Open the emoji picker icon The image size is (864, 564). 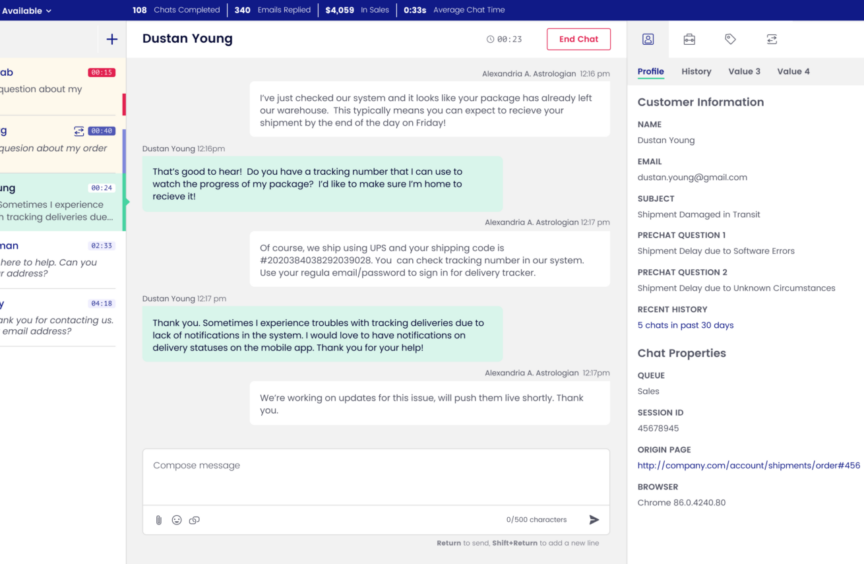tap(177, 520)
